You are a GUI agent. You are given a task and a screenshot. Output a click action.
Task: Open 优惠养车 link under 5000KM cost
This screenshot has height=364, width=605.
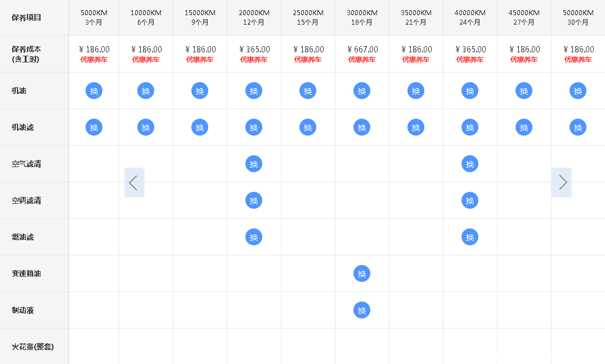94,60
